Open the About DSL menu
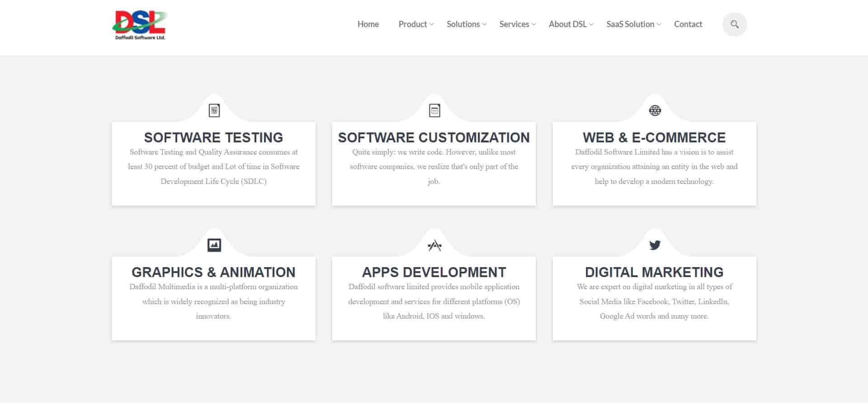This screenshot has height=419, width=868. [567, 24]
